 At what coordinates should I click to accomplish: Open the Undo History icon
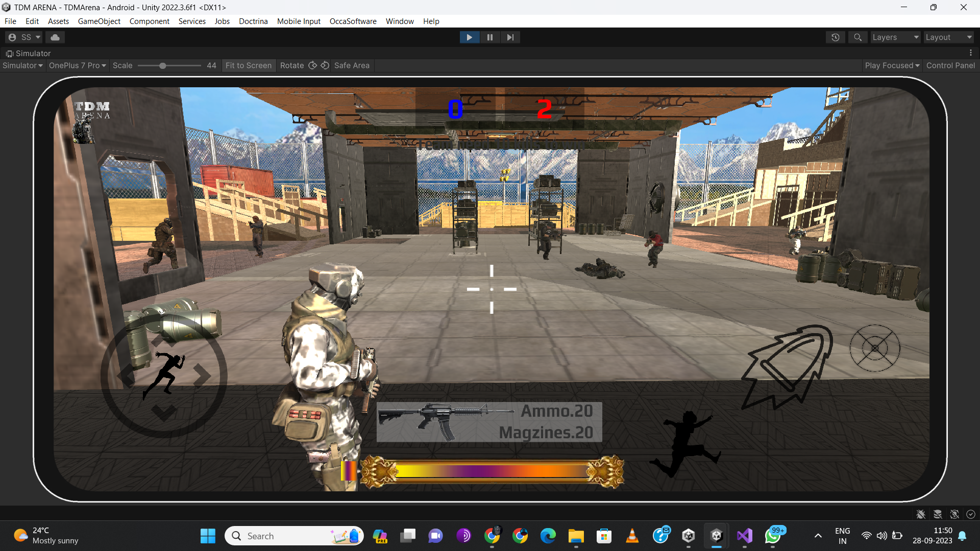(x=836, y=37)
